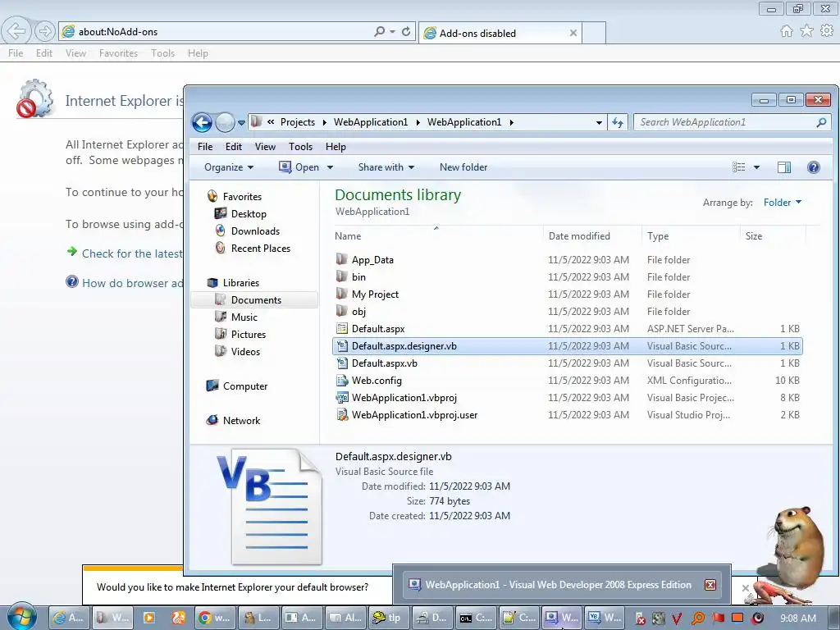Click the Web.config file icon

342,381
